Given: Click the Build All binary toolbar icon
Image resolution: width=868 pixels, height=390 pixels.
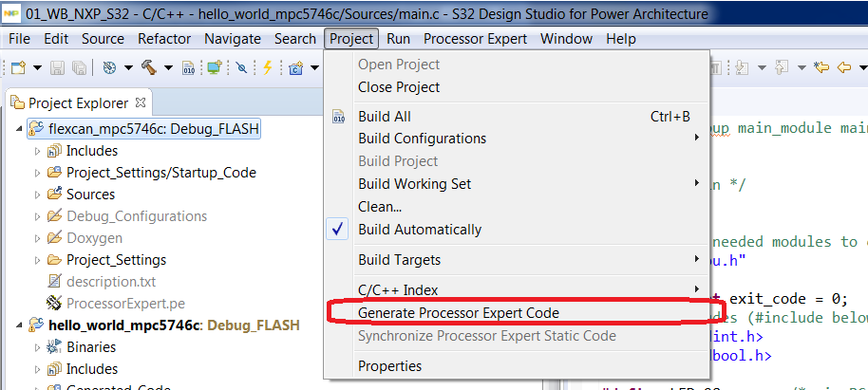Looking at the screenshot, I should point(188,67).
